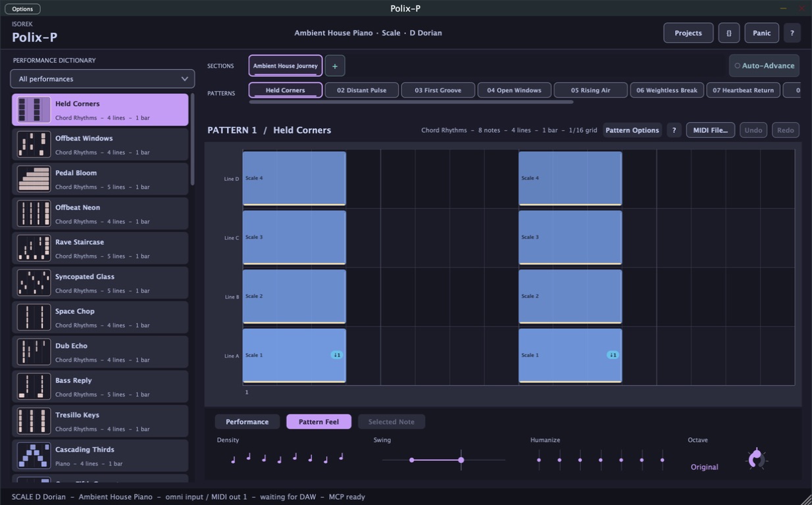Image resolution: width=812 pixels, height=505 pixels.
Task: Click the Line A row label
Action: tap(232, 356)
